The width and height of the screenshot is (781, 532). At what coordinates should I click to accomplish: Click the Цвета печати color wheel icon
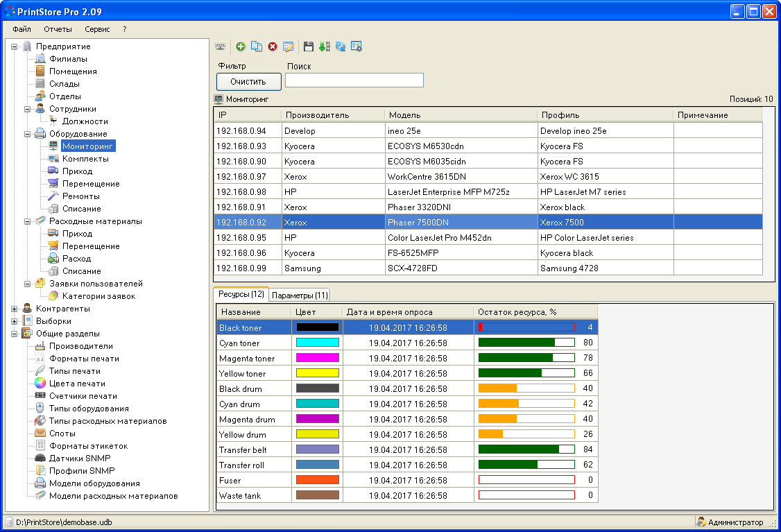coord(40,383)
